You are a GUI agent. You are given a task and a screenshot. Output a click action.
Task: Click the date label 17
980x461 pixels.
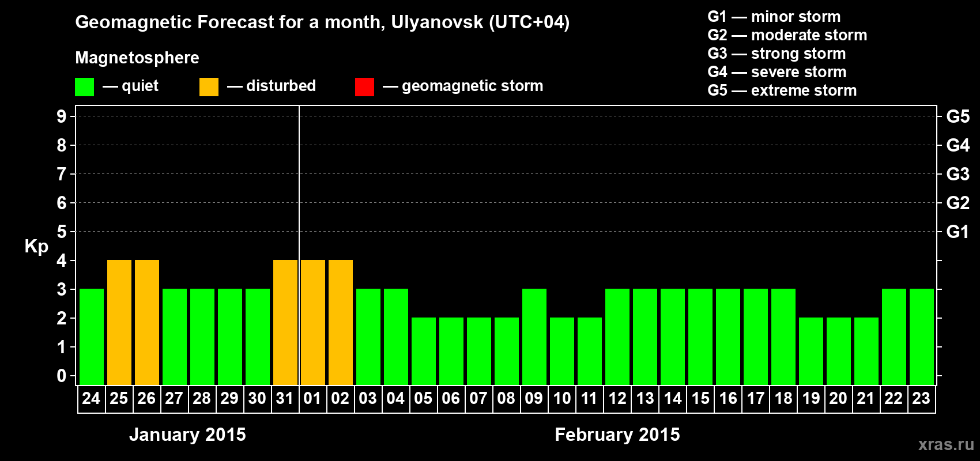click(x=755, y=398)
